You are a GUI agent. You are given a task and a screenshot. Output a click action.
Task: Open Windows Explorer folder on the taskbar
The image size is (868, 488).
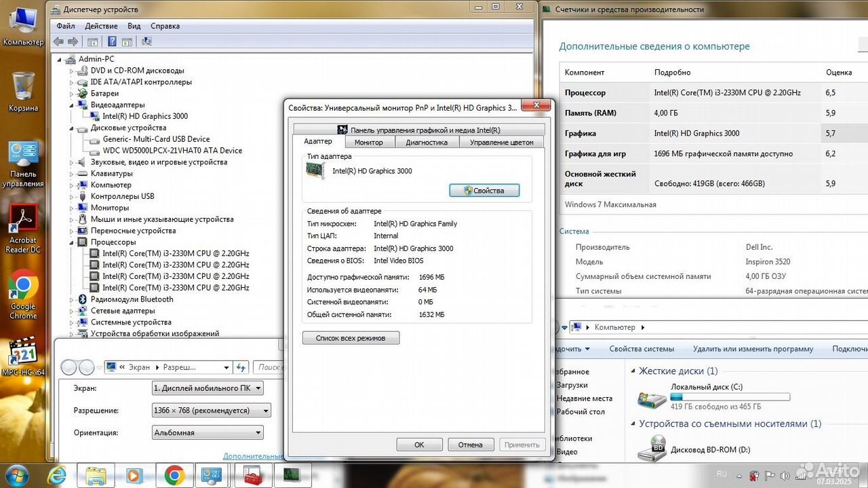[96, 475]
